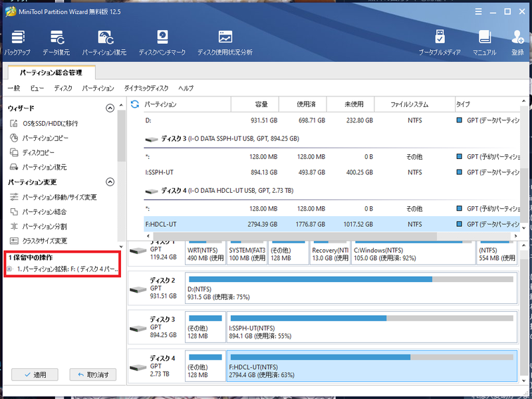Select SYSTEM(FAT32) 100 MB block
Screen dimensions: 532x399
pyautogui.click(x=247, y=253)
